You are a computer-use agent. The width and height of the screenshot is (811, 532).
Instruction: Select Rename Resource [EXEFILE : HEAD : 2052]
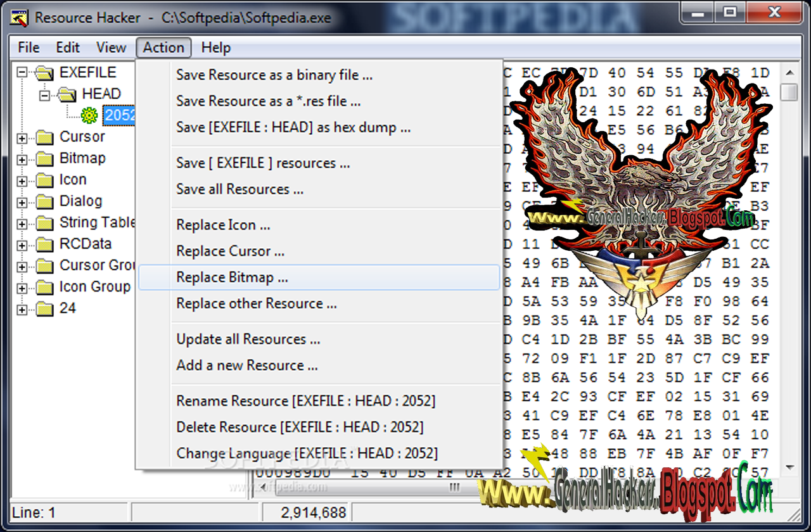319,401
